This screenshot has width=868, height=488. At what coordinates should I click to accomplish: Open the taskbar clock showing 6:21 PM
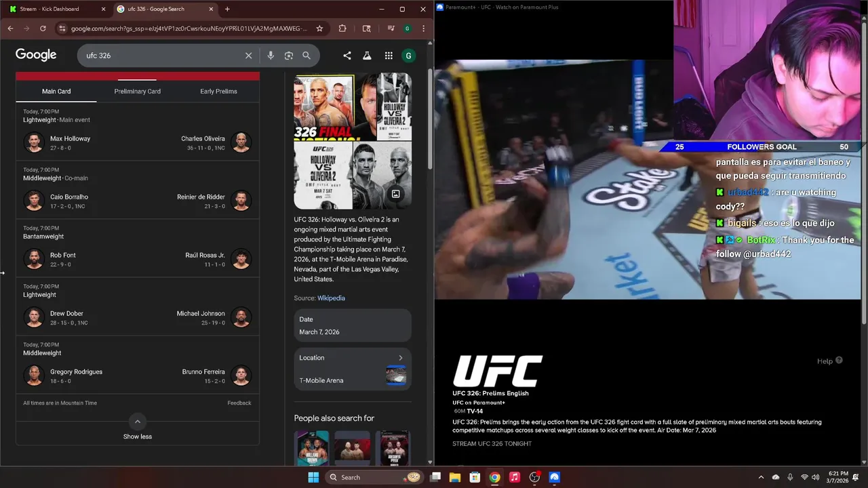(x=837, y=477)
